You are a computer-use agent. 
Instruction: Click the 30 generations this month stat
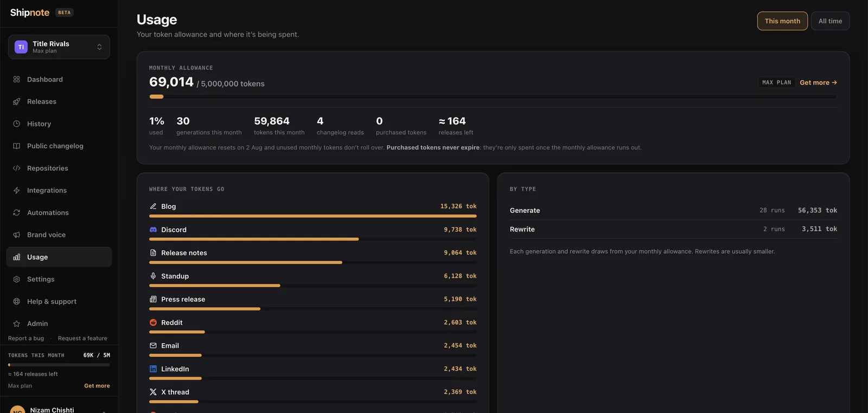209,126
